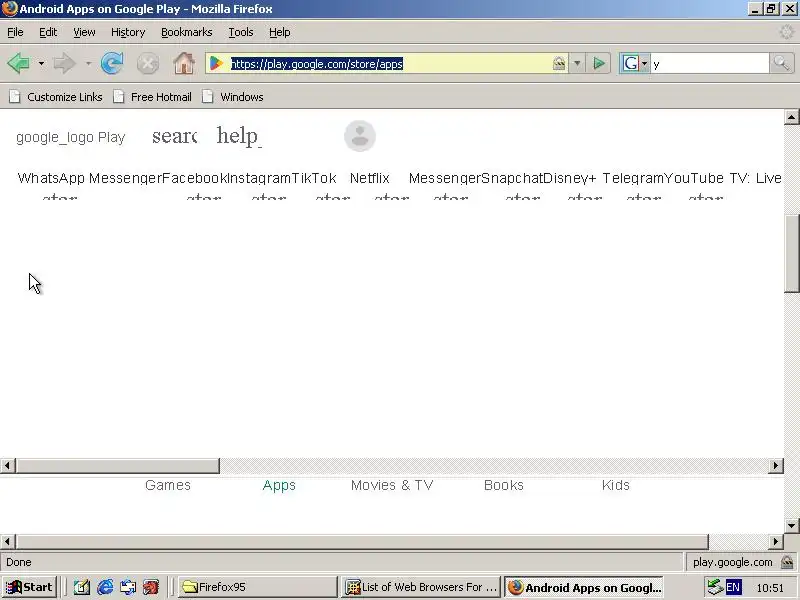Open the File menu
This screenshot has height=600, width=800.
tap(15, 32)
